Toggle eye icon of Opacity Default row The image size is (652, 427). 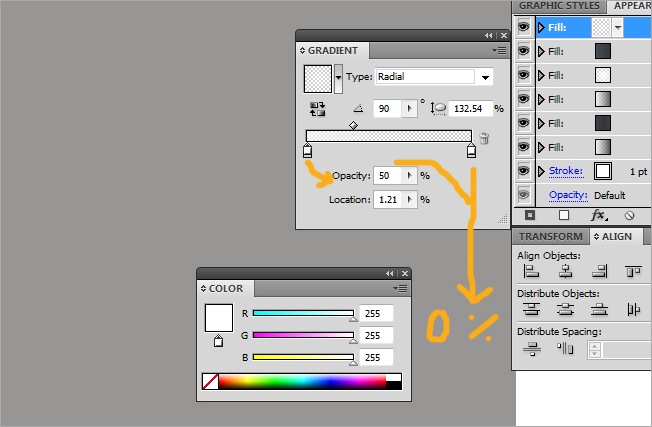(x=524, y=195)
